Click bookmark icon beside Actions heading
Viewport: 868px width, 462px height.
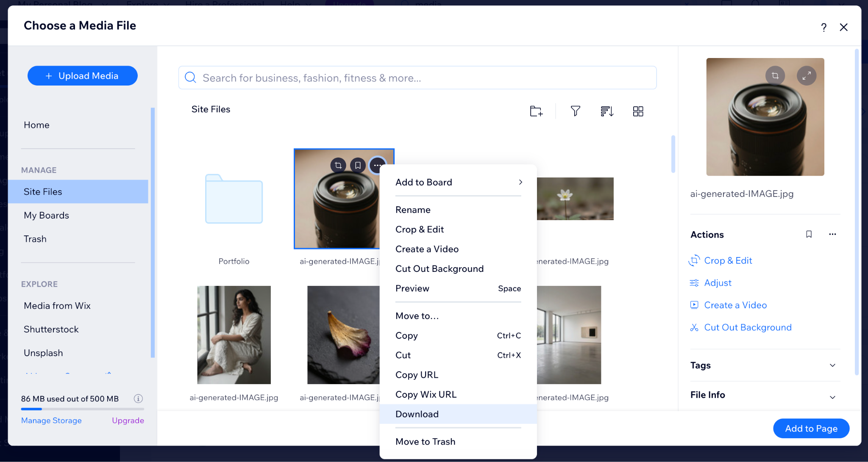[x=809, y=234]
